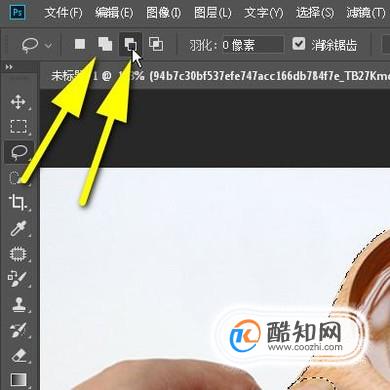Screen dimensions: 390x390
Task: Open the 图层(L) menu
Action: (213, 13)
